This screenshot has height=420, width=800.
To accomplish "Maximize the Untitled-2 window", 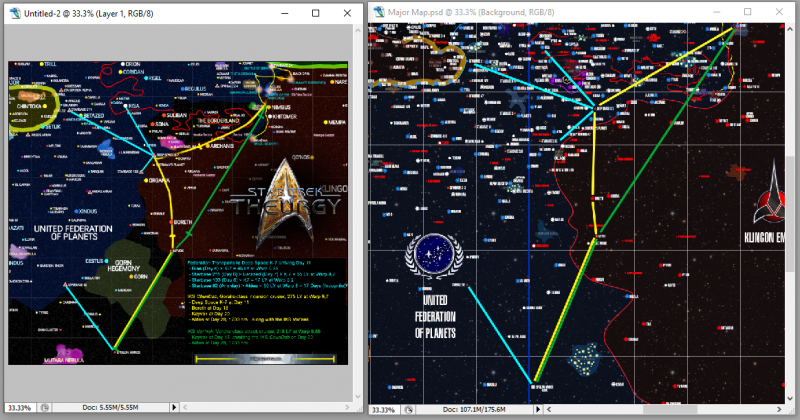I will click(x=315, y=13).
